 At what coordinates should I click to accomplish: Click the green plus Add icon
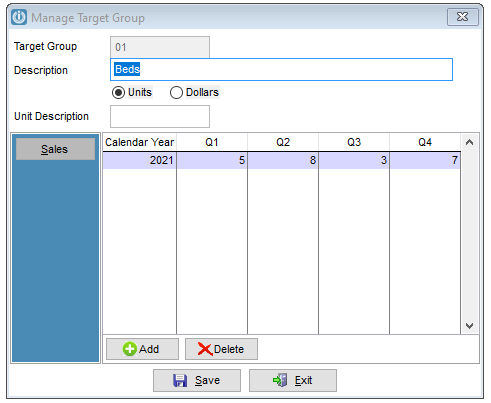(x=130, y=349)
